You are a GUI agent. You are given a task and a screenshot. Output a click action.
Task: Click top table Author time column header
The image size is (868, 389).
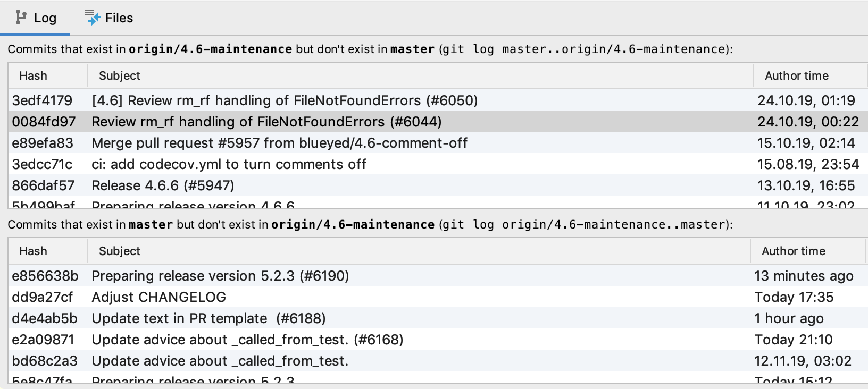click(796, 76)
